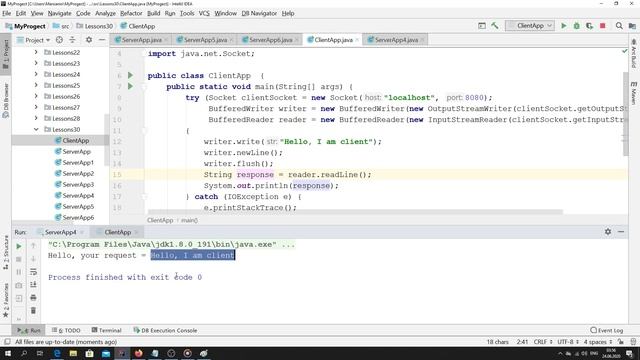
Task: Clear console with trash icon
Action: click(x=33, y=311)
